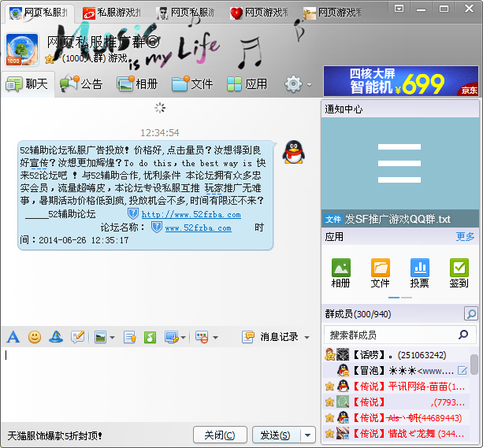Switch to the 聊天 tab

(28, 84)
